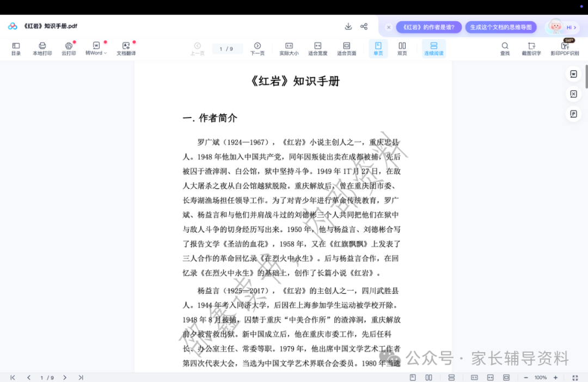This screenshot has width=588, height=382.
Task: Go to previous page in bottom bar
Action: coord(29,378)
